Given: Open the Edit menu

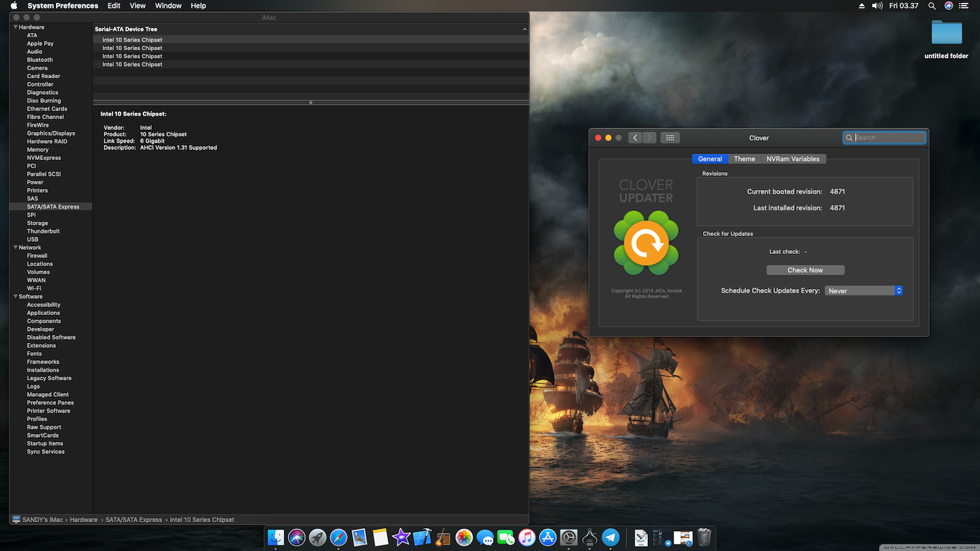Looking at the screenshot, I should (114, 6).
